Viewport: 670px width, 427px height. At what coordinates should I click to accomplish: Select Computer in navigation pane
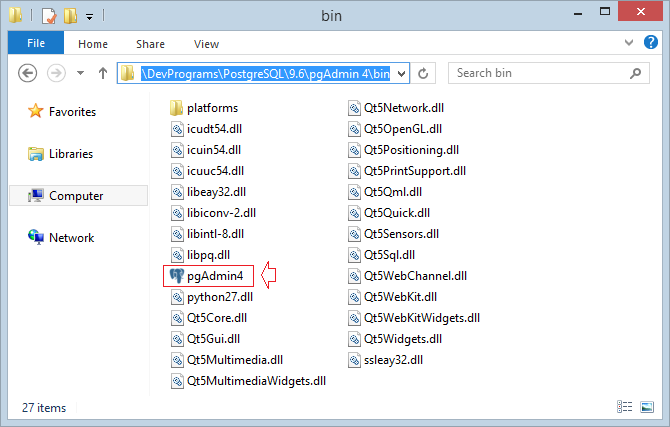[76, 196]
